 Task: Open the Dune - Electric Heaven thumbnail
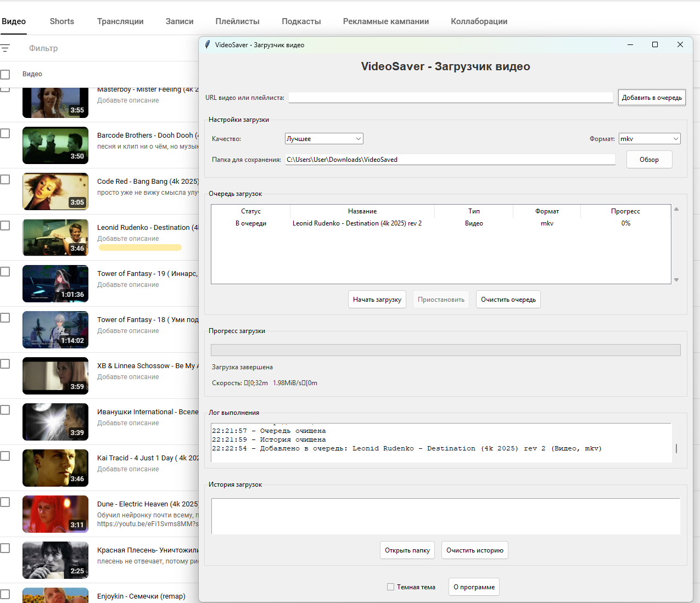(55, 514)
